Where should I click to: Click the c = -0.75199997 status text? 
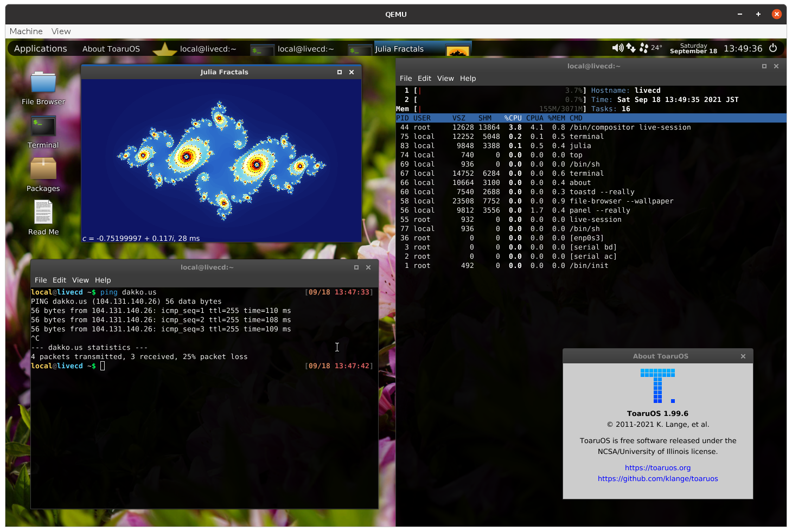click(141, 239)
